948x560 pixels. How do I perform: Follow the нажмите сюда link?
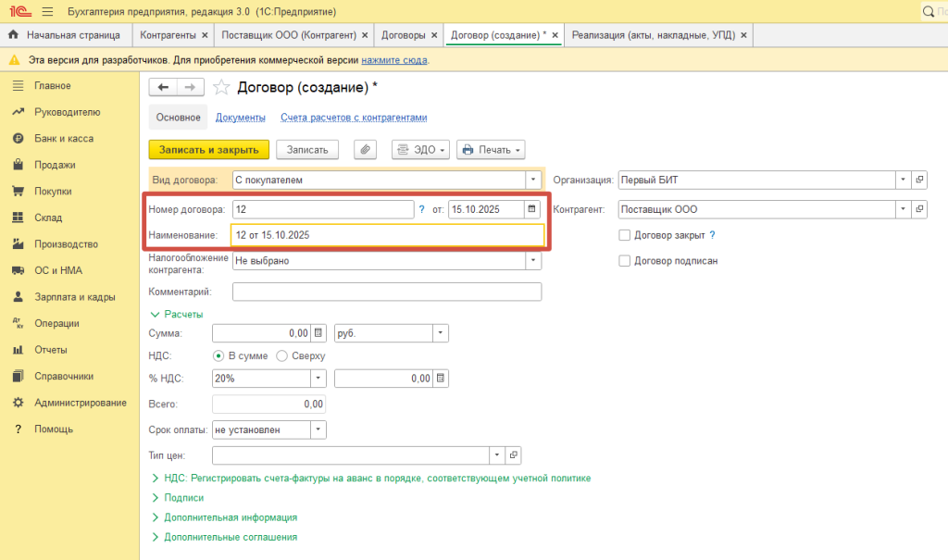[x=393, y=59]
